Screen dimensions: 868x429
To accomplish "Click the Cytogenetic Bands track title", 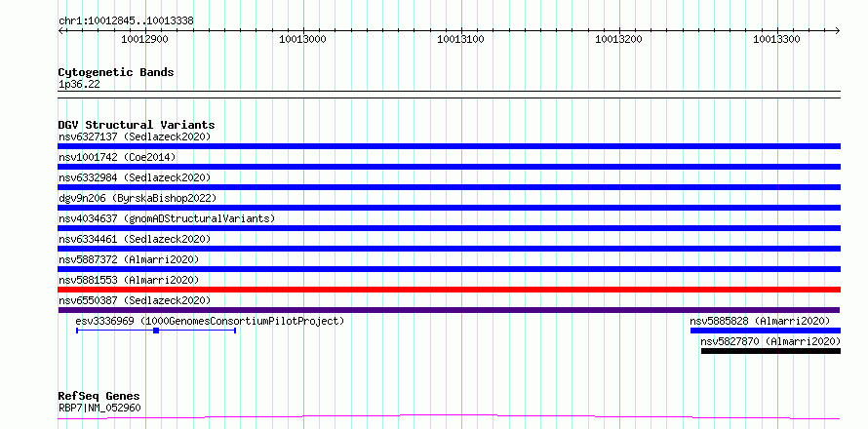I will [116, 72].
